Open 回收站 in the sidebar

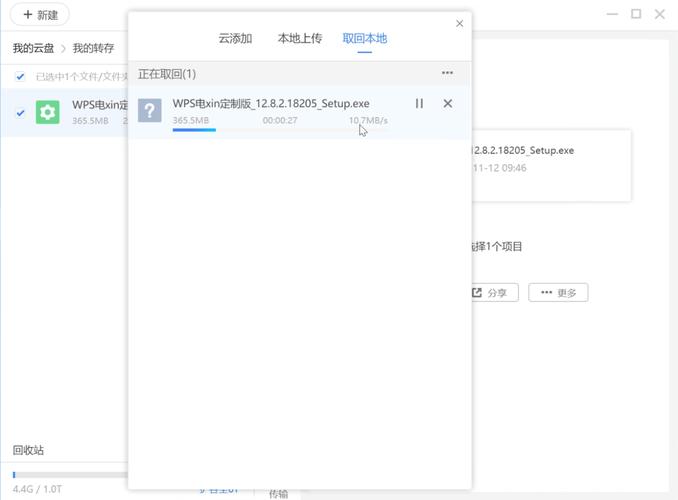(x=28, y=450)
